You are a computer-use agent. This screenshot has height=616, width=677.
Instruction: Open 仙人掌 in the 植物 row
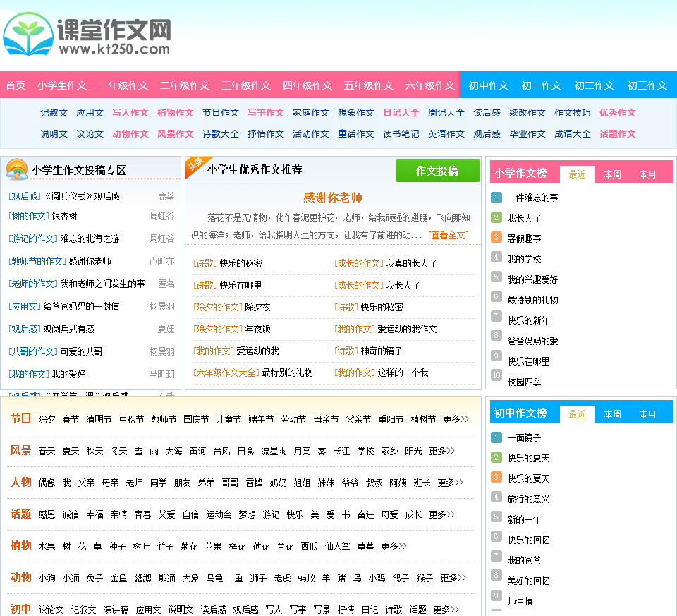click(337, 546)
